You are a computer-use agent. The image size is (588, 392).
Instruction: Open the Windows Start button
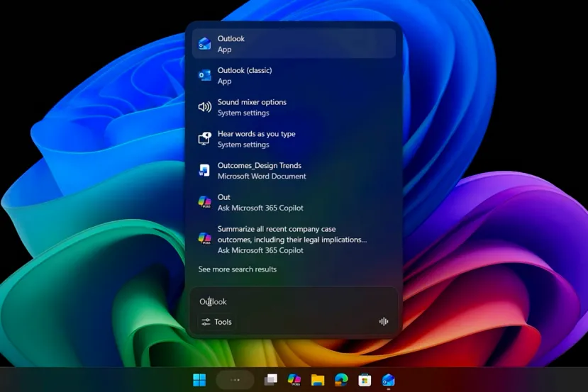point(199,380)
